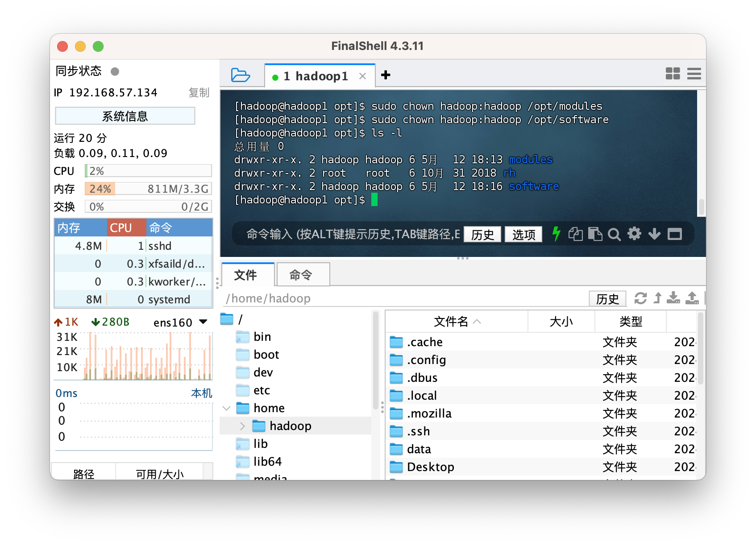The height and width of the screenshot is (546, 756).
Task: Sort processes by CPU column
Action: pos(126,228)
